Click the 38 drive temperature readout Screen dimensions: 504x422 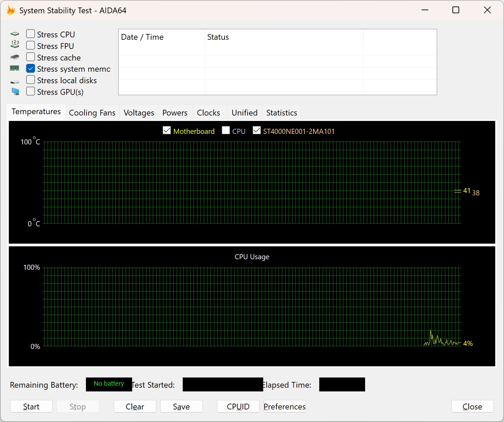point(476,193)
